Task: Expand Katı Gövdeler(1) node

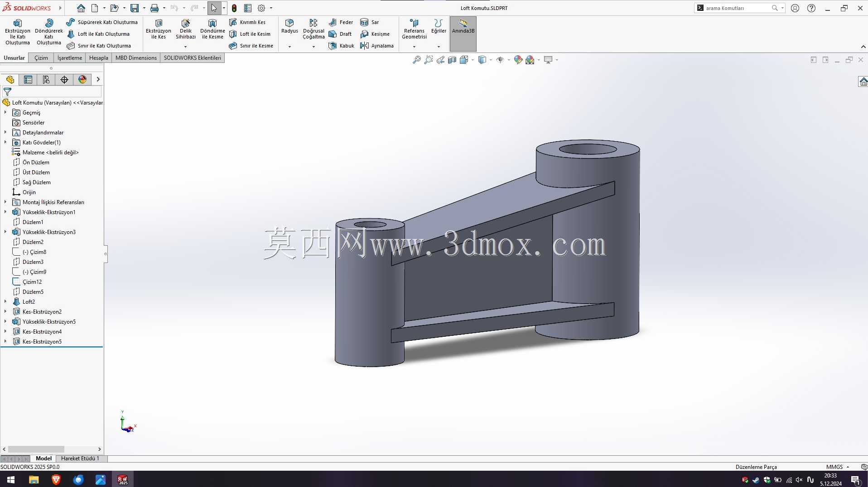Action: [5, 143]
